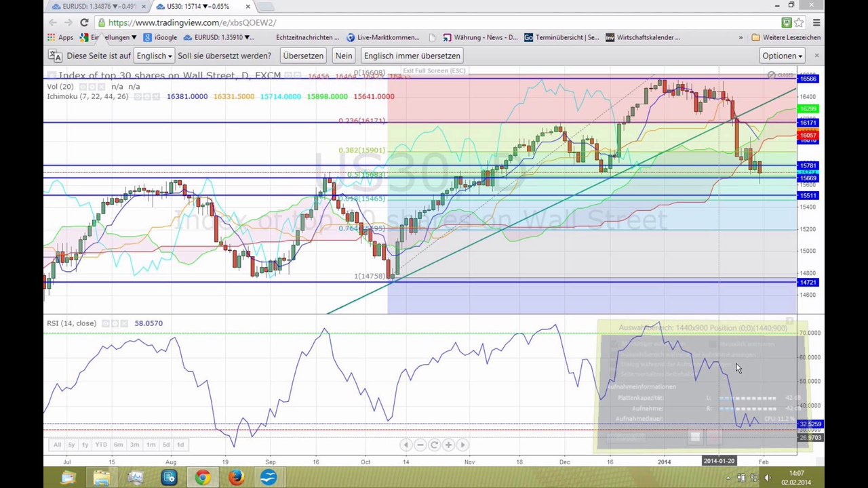Viewport: 868px width, 488px height.
Task: Open RSI (14, close) format settings
Action: [115, 323]
